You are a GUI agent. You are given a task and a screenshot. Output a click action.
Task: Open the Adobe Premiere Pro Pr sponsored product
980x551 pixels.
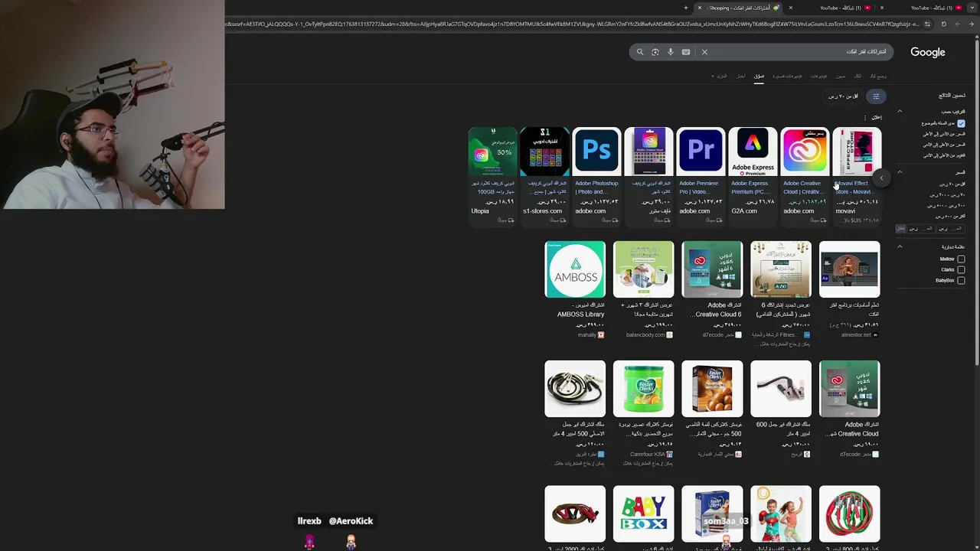701,152
